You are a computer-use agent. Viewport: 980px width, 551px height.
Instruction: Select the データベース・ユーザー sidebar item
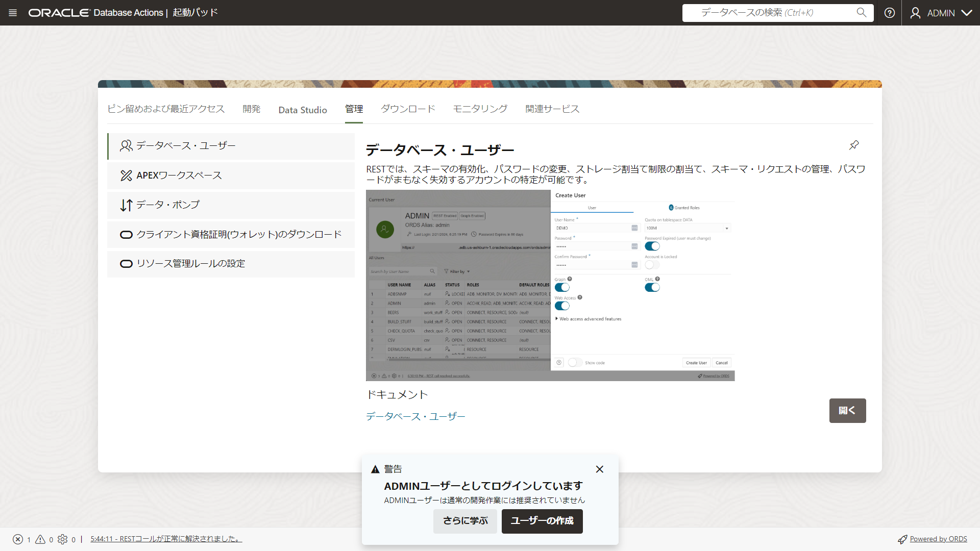coord(231,146)
